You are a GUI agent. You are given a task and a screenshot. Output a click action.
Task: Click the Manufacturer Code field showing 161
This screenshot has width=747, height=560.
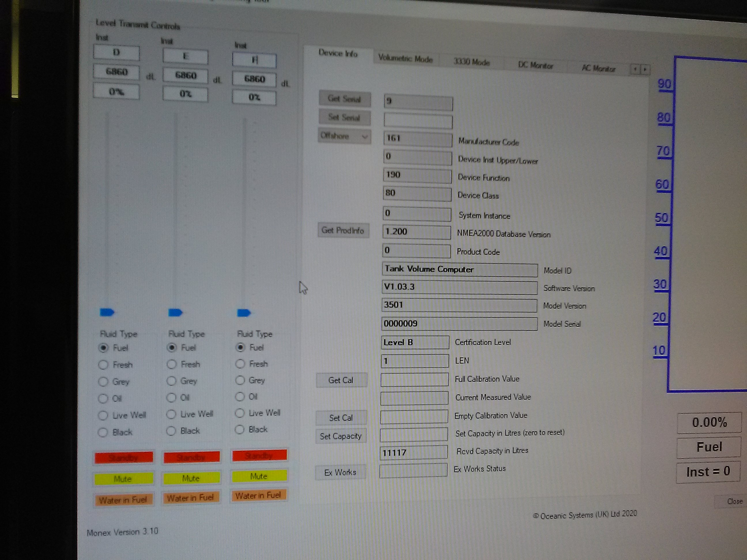[x=418, y=139]
